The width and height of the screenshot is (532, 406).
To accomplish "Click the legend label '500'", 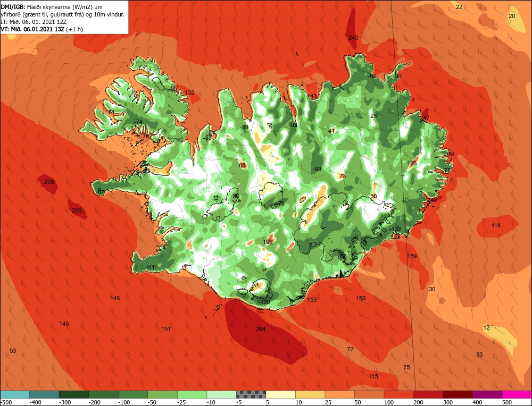I will coord(507,402).
